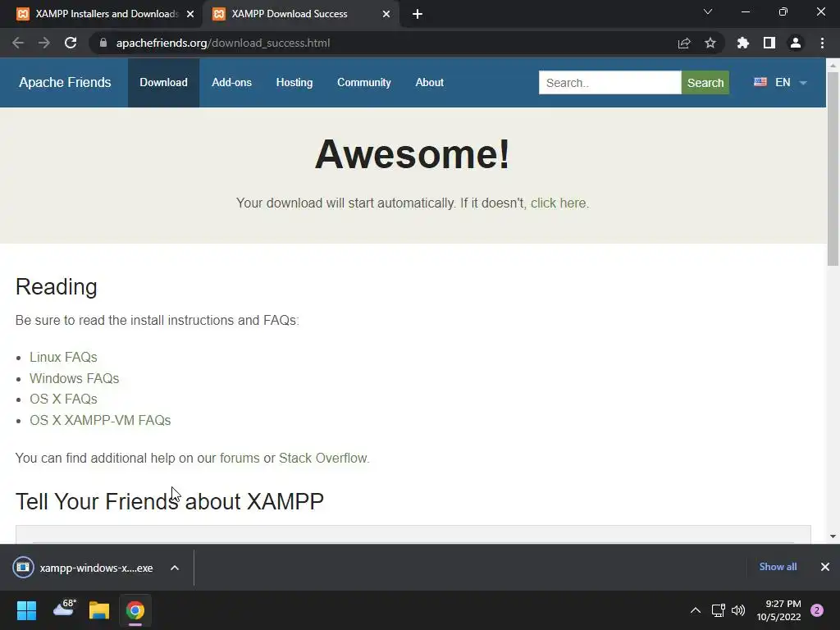Go forward in browser history
The width and height of the screenshot is (840, 630).
(44, 43)
